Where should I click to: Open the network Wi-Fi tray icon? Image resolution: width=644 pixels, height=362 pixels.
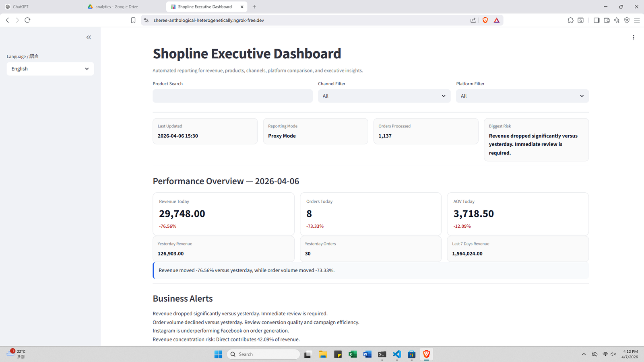click(605, 354)
